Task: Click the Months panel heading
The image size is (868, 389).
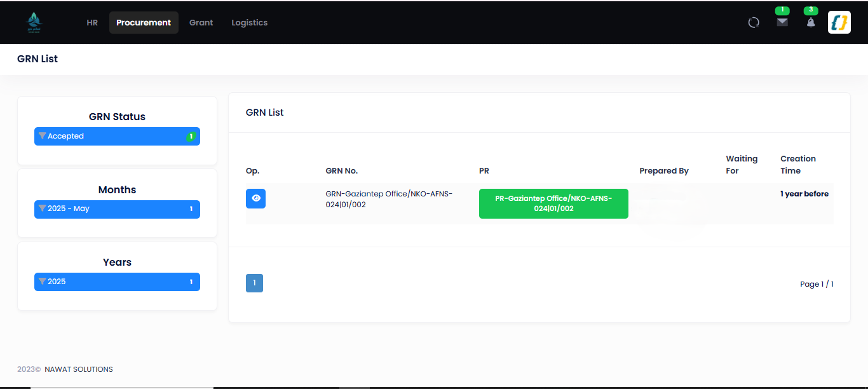Action: 117,190
